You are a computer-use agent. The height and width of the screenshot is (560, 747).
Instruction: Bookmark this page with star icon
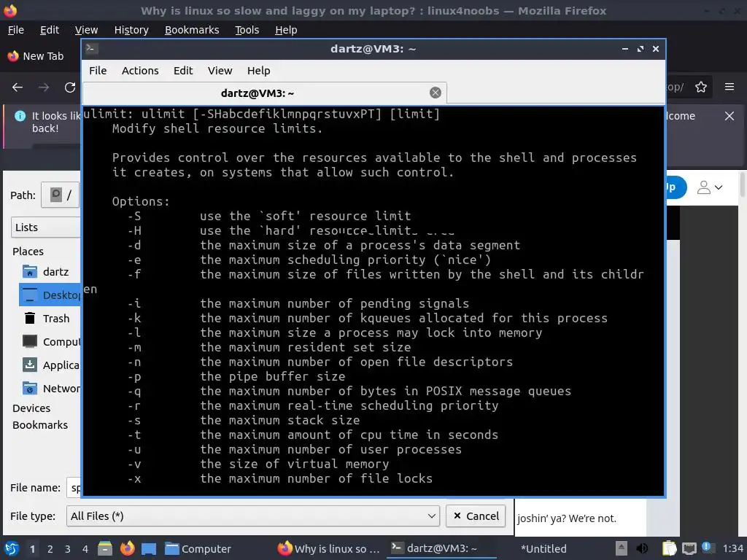tap(701, 87)
